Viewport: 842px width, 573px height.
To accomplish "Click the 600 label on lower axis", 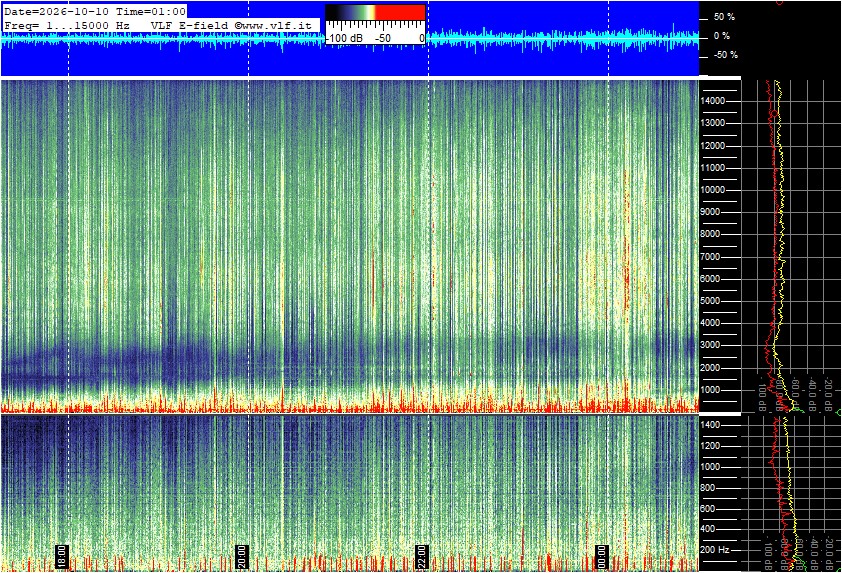I will [x=708, y=509].
